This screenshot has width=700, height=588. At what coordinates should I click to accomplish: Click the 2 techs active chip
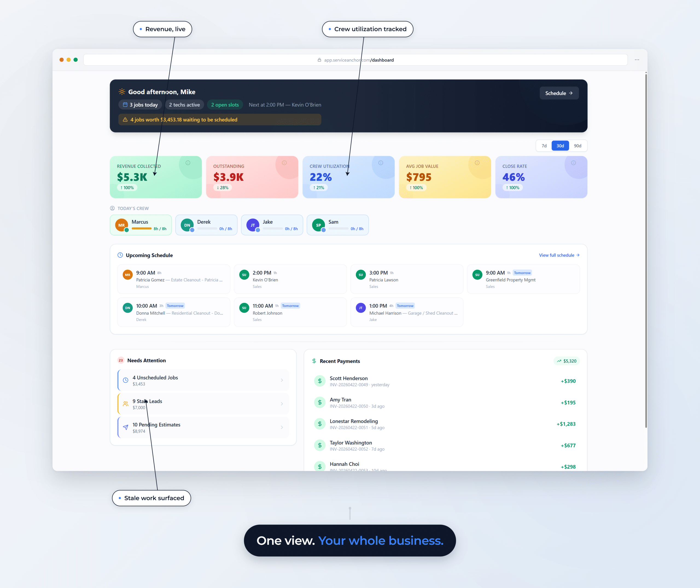[x=184, y=105]
